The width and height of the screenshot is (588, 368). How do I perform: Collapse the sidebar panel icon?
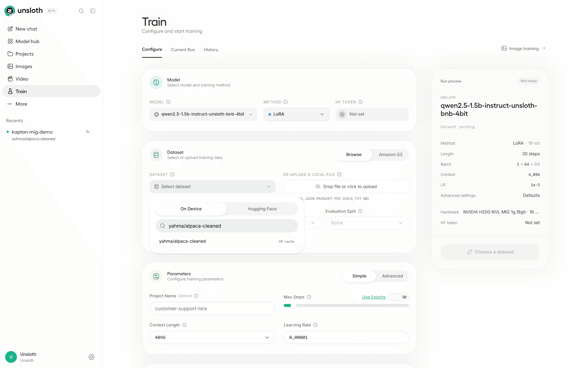point(93,11)
